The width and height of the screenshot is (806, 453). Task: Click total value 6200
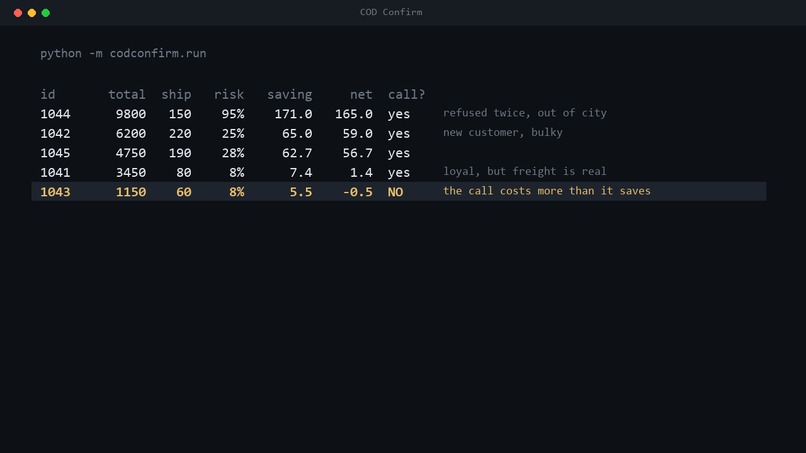(131, 134)
